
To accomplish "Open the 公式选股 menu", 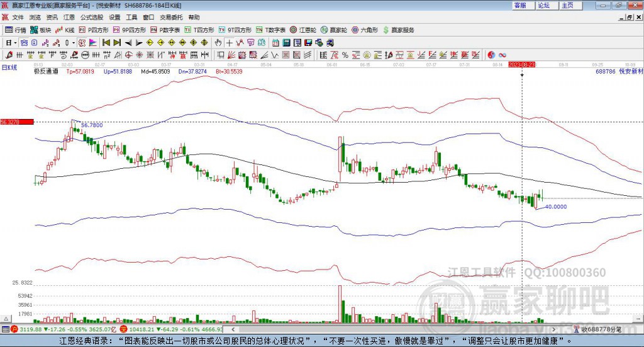I will tap(91, 17).
